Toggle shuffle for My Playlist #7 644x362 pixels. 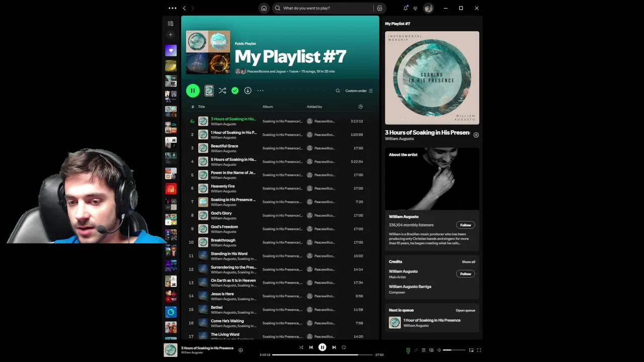pos(222,90)
